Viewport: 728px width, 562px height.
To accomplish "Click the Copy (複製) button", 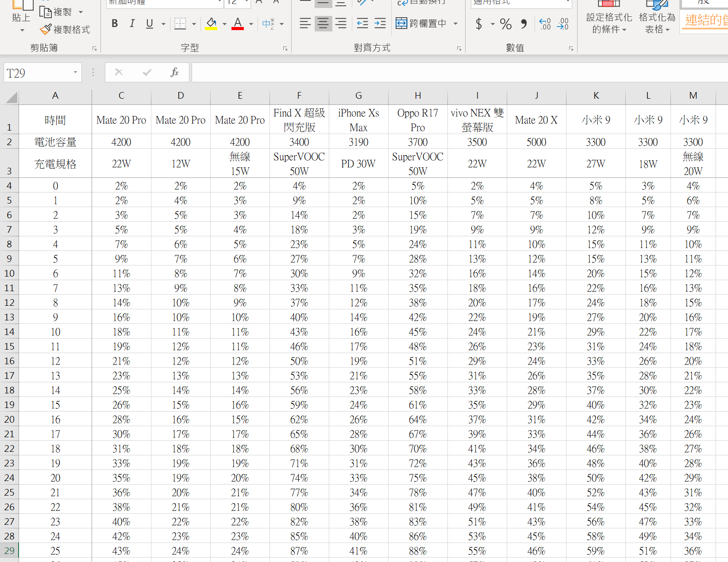I will (56, 12).
